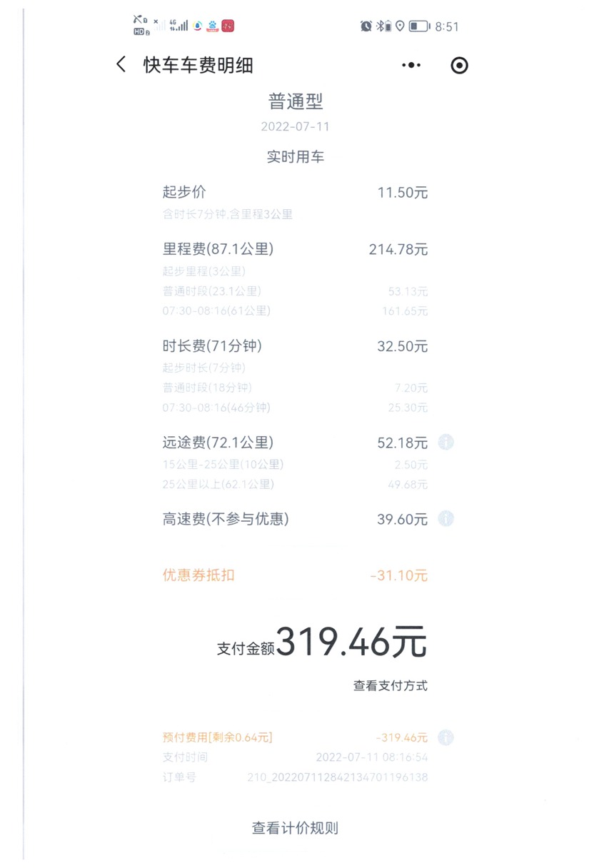The width and height of the screenshot is (614, 868).
Task: Open the 查看支付方式 link
Action: [x=391, y=686]
